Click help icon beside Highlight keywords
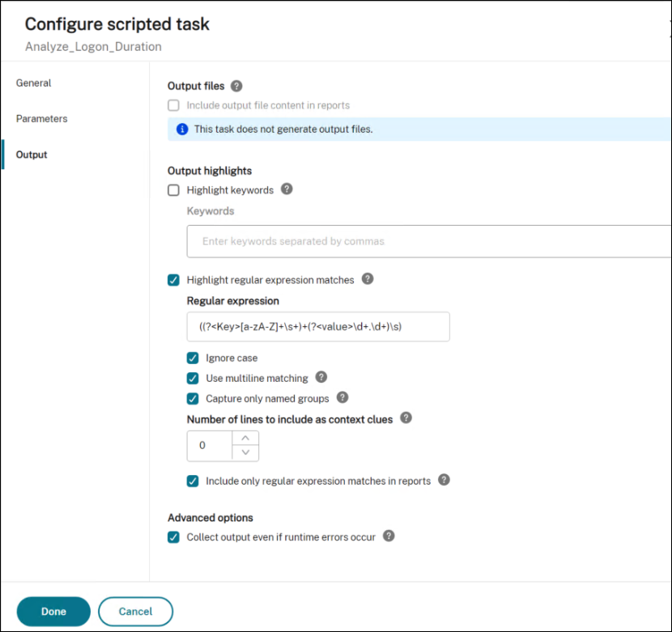Image resolution: width=672 pixels, height=632 pixels. tap(287, 189)
